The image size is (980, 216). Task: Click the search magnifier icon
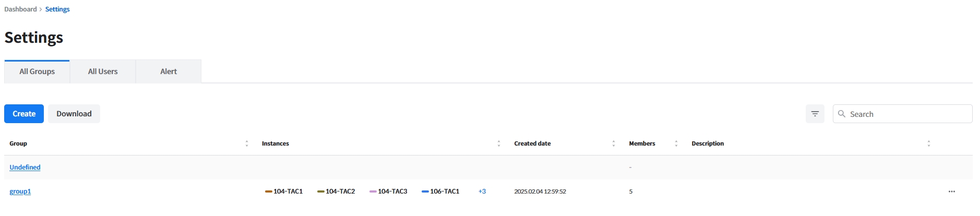841,114
